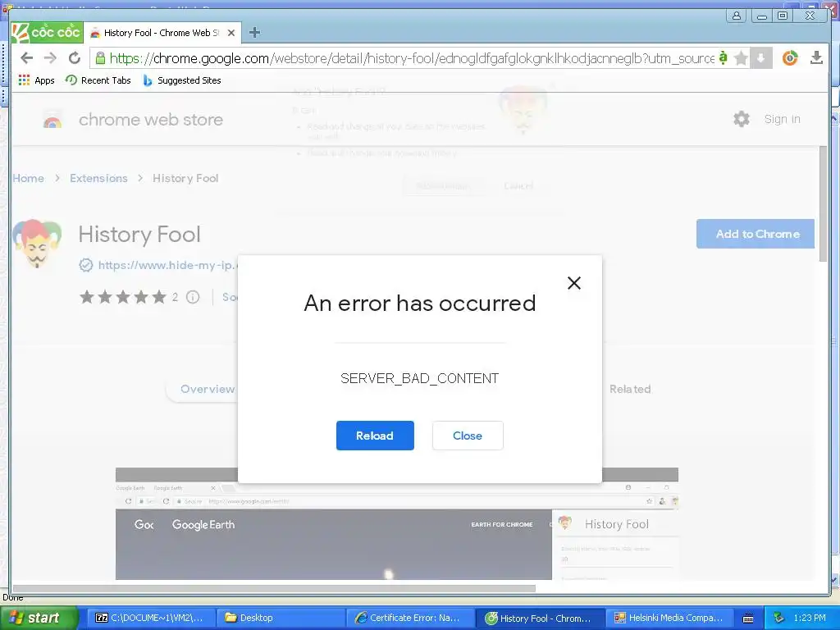Switch to Helsinki Media Company taskbar item
The image size is (840, 630).
point(669,618)
